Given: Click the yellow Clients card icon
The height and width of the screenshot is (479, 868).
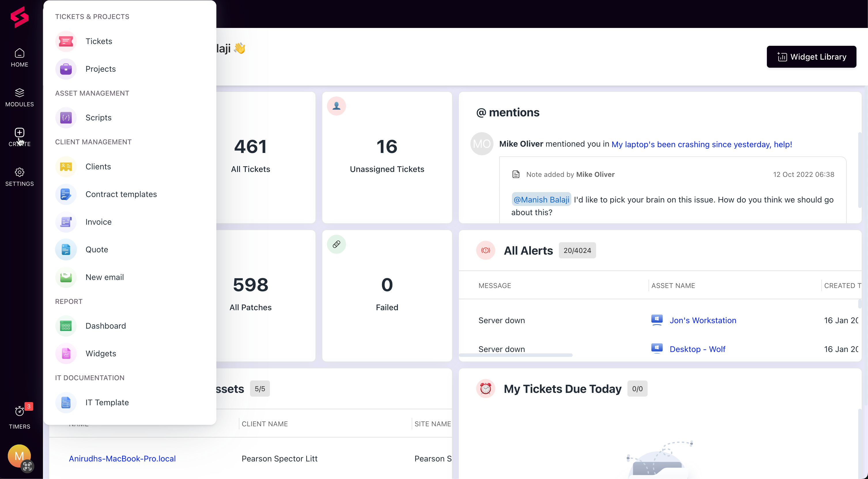Looking at the screenshot, I should click(x=66, y=166).
